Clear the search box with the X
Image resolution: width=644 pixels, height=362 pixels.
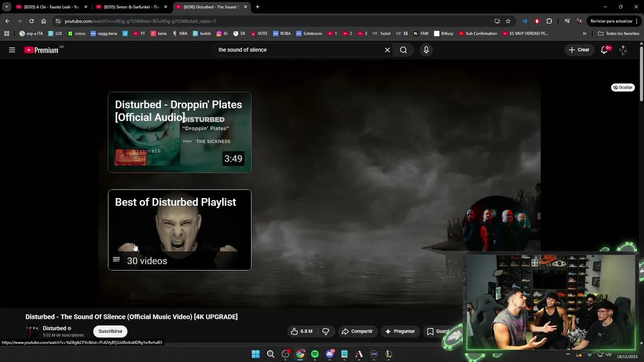coord(387,50)
